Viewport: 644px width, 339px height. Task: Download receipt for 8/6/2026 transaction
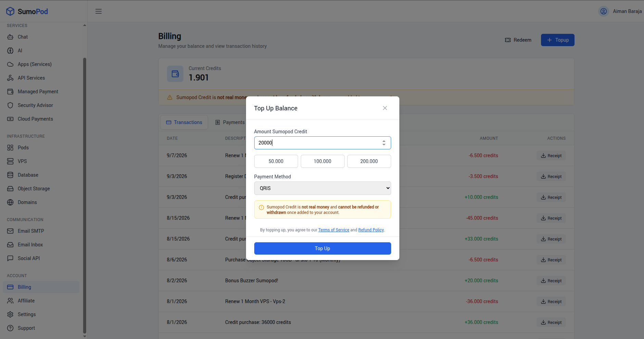[551, 260]
